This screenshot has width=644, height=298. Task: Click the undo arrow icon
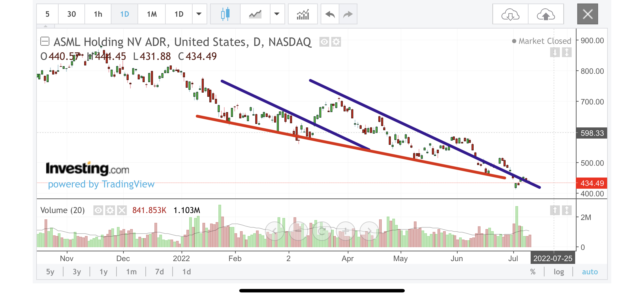(x=330, y=14)
